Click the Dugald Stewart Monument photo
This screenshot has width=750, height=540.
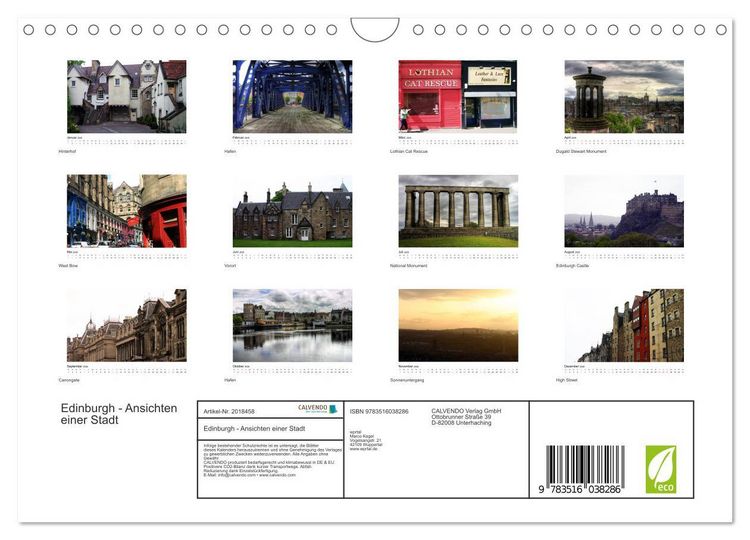624,97
